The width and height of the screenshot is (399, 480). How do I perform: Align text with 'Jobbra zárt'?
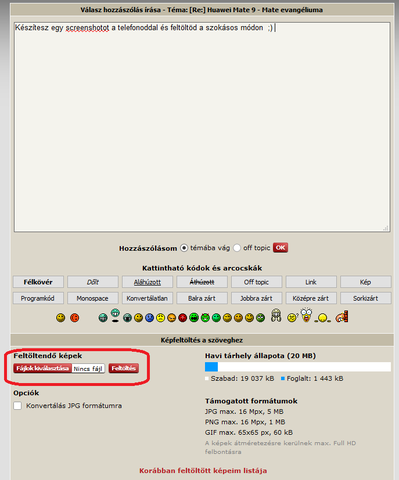coord(256,298)
